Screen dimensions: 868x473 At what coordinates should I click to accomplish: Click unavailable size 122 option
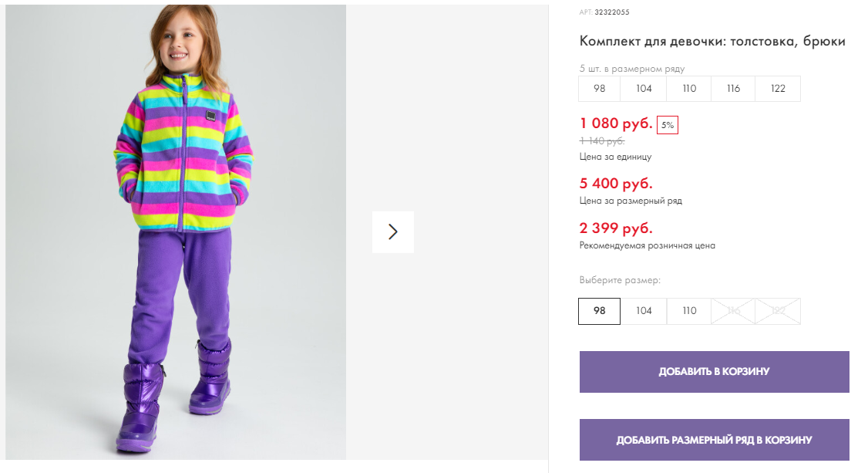pyautogui.click(x=778, y=311)
